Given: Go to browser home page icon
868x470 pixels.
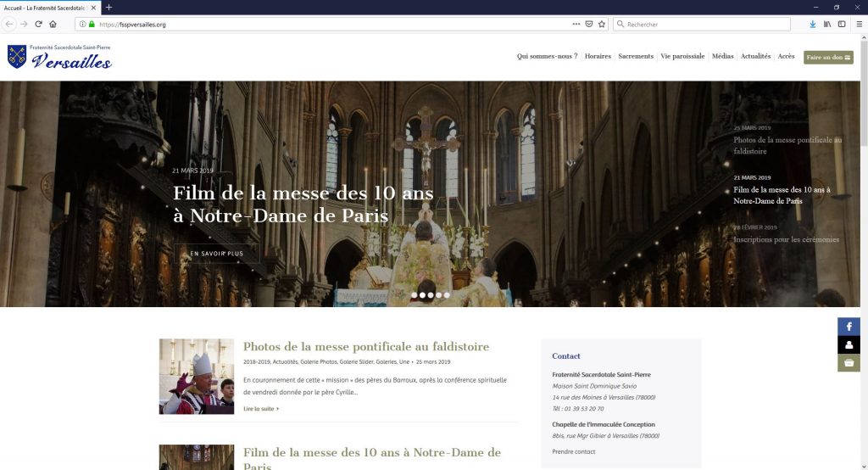Looking at the screenshot, I should tap(53, 25).
